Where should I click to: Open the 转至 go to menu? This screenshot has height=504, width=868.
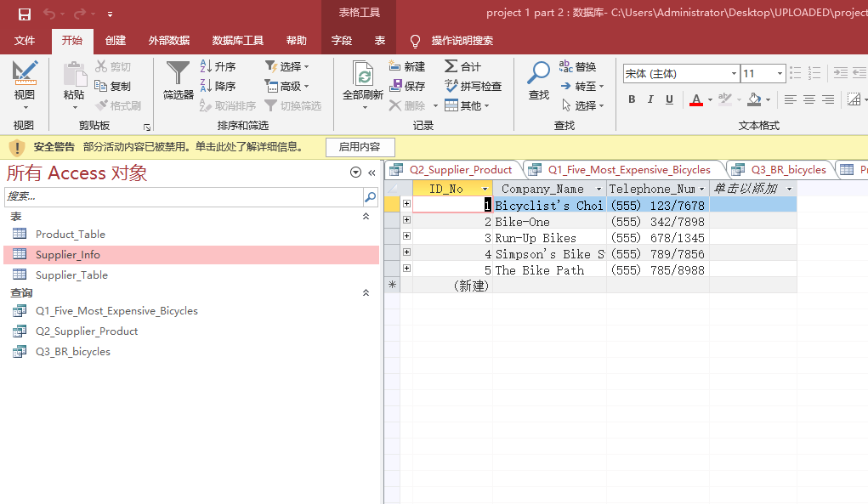(582, 87)
